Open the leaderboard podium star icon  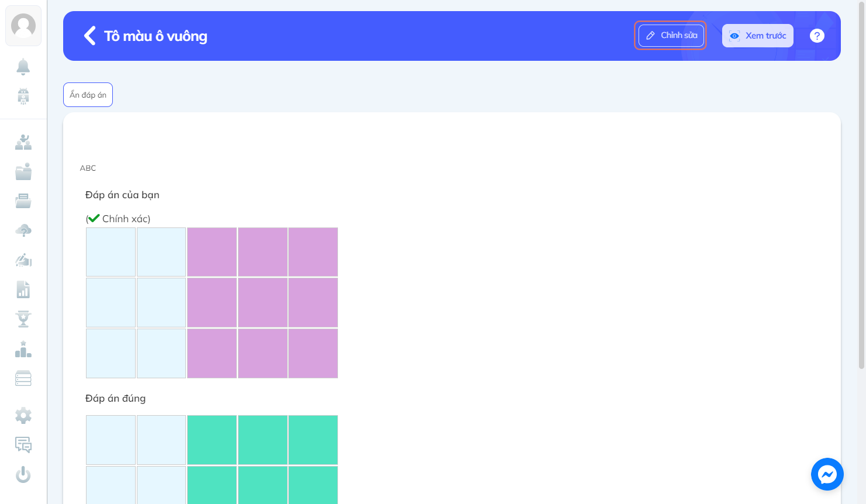point(23,349)
